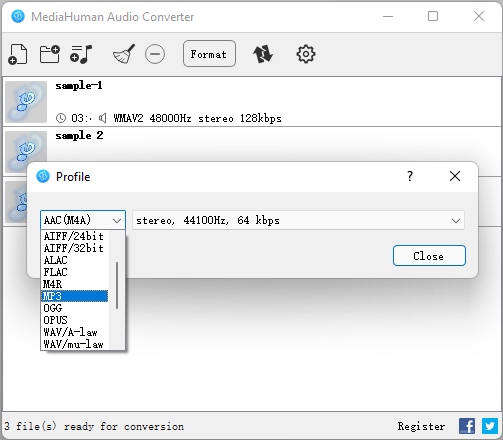Select MP3 in the format list
This screenshot has width=503, height=440.
point(75,296)
